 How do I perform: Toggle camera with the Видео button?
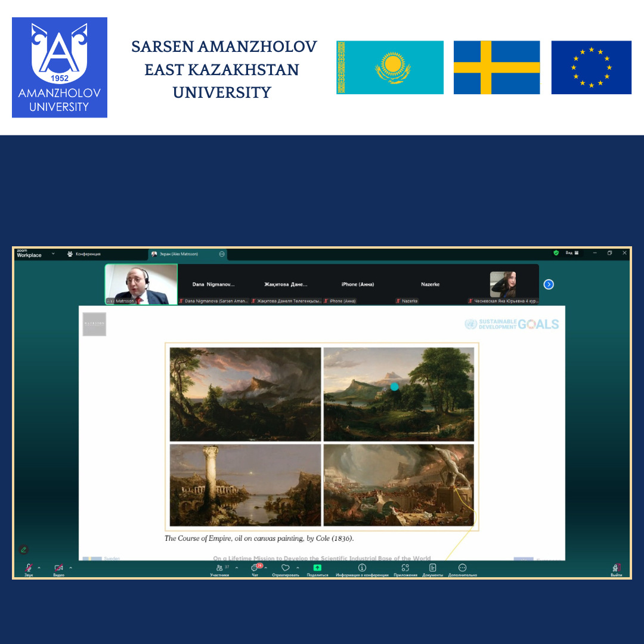click(x=58, y=569)
